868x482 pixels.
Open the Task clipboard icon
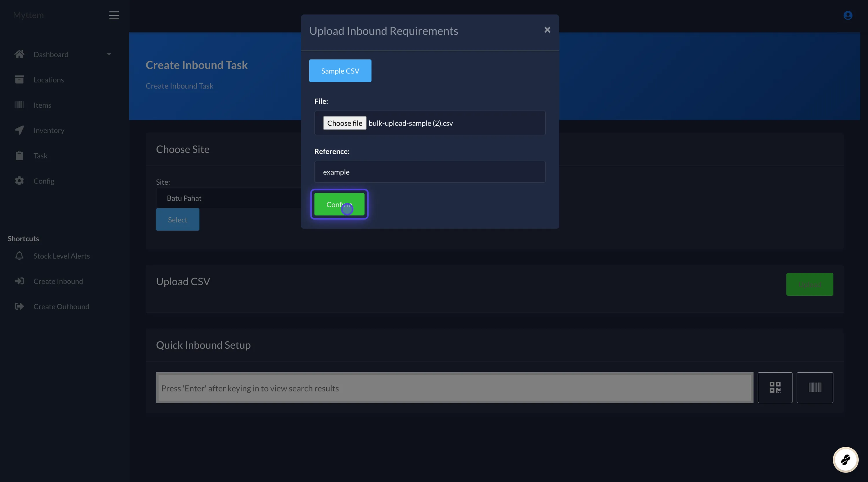19,155
